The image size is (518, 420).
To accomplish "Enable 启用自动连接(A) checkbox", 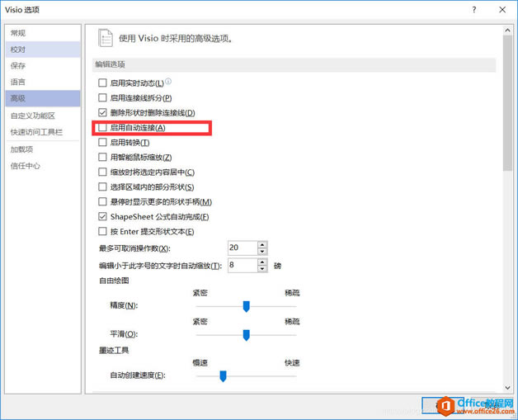I will (x=102, y=128).
